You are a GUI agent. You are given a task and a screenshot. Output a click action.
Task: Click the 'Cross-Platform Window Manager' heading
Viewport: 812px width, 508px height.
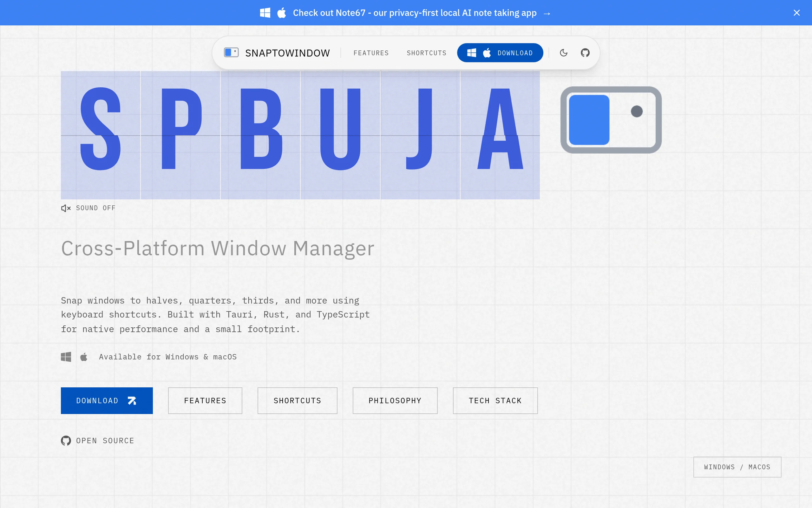(217, 249)
